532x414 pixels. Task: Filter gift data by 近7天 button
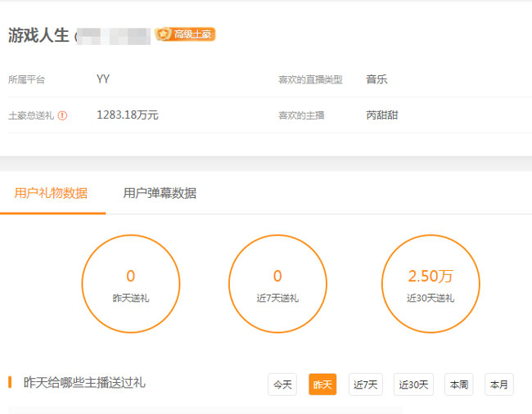tap(365, 385)
